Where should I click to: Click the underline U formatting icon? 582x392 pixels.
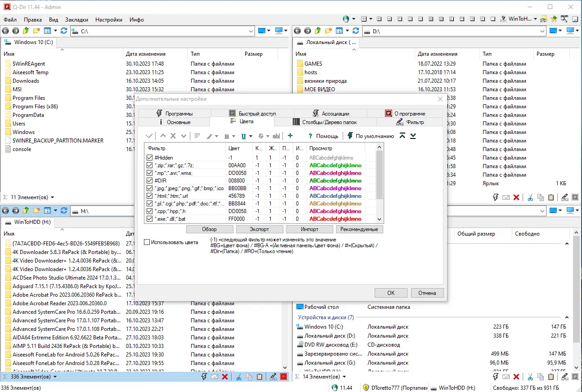244,136
